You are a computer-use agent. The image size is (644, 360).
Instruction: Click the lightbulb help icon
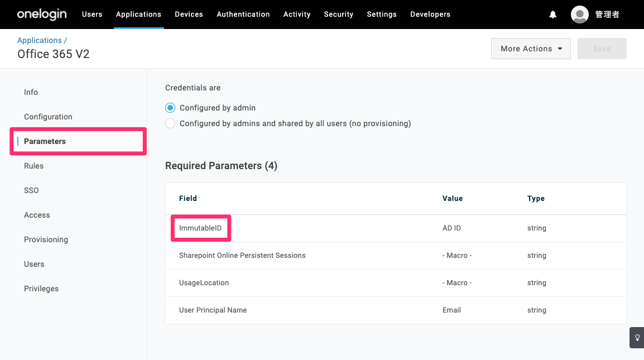click(637, 338)
